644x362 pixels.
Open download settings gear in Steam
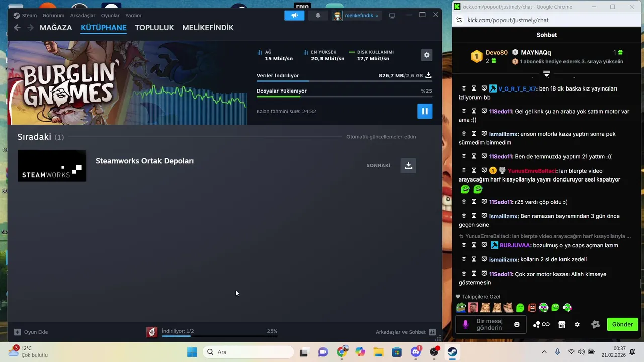click(x=427, y=55)
